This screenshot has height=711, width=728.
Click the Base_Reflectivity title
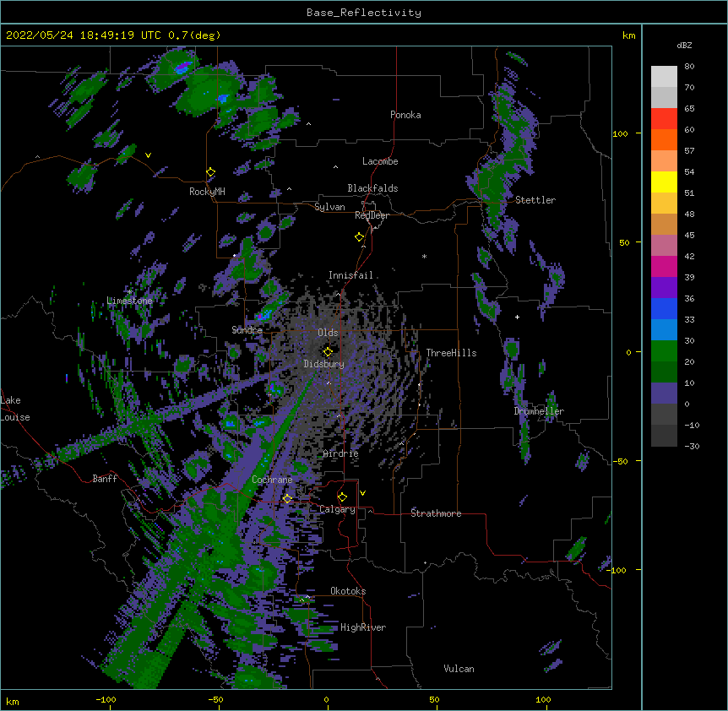pos(364,13)
